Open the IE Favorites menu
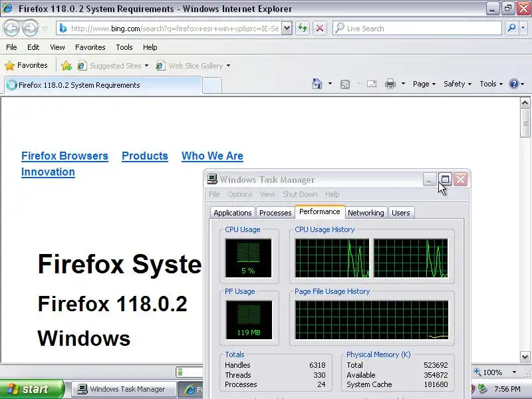Screen dimensions: 532x399 (x=90, y=47)
